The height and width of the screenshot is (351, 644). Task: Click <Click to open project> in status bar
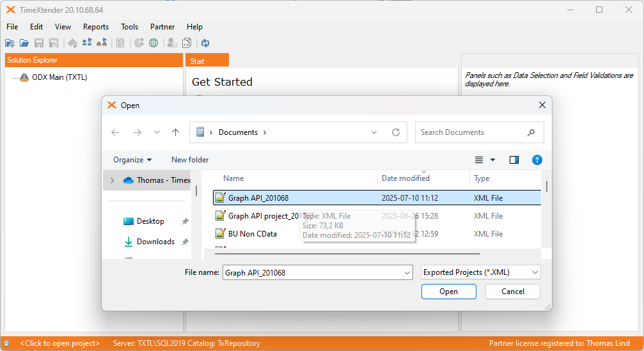[59, 343]
